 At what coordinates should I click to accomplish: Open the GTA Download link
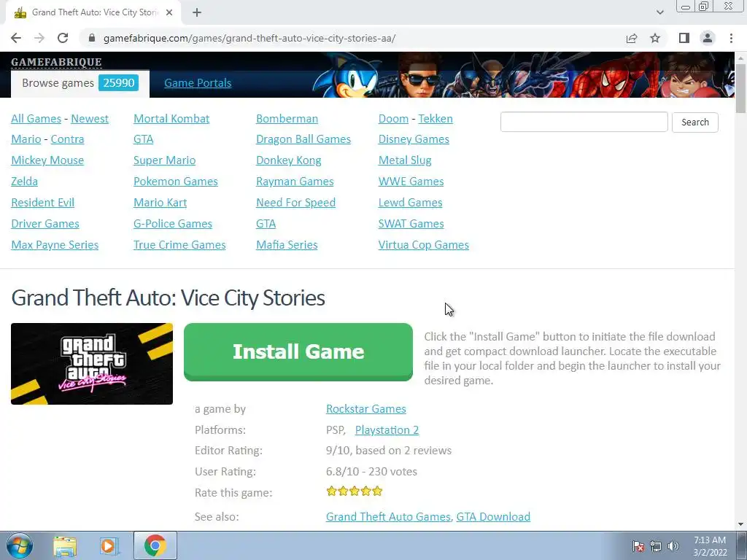(x=493, y=517)
